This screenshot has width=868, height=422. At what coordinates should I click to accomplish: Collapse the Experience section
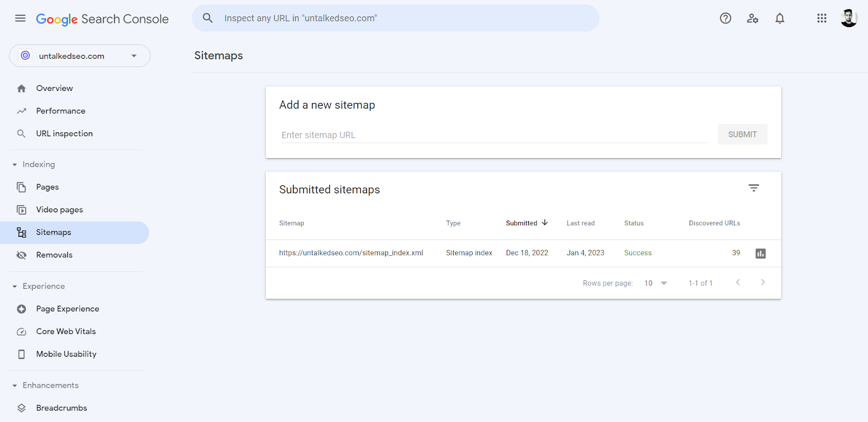[x=15, y=286]
